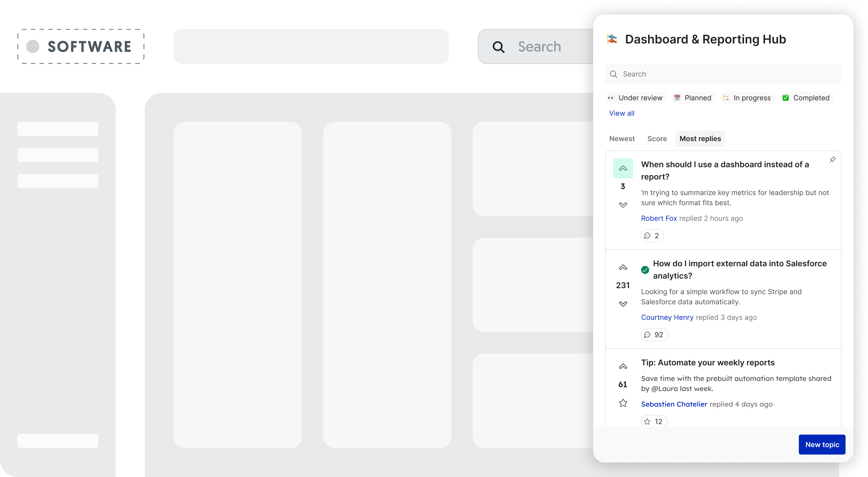Screen dimensions: 868x477
Task: Open Robert Fox's profile link
Action: [x=659, y=218]
